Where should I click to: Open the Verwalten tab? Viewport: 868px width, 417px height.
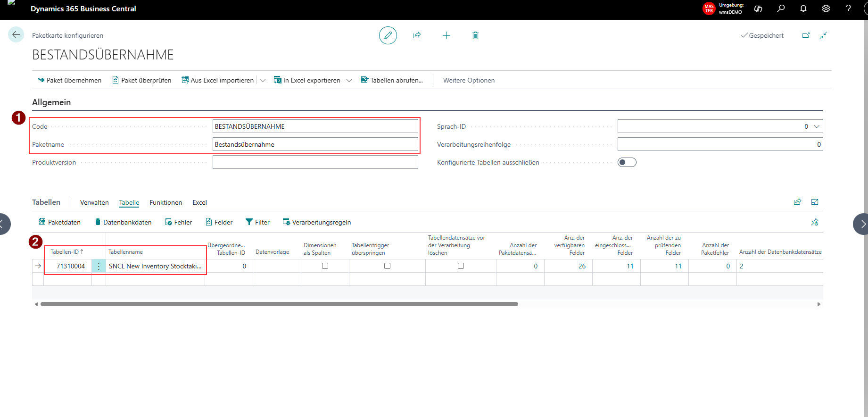point(94,202)
